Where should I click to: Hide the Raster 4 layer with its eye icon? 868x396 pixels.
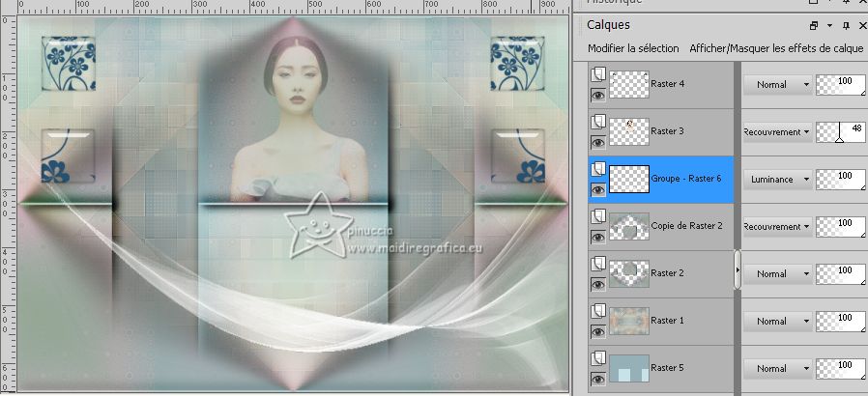(598, 95)
